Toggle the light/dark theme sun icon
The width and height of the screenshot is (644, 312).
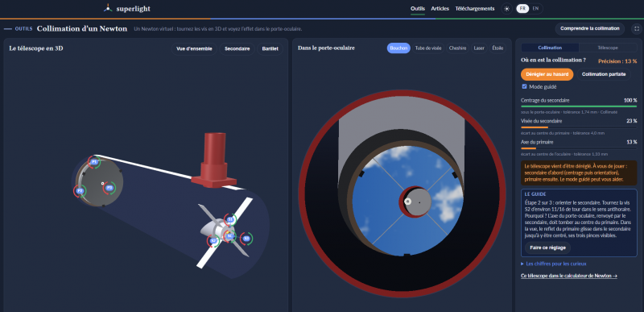coord(506,9)
